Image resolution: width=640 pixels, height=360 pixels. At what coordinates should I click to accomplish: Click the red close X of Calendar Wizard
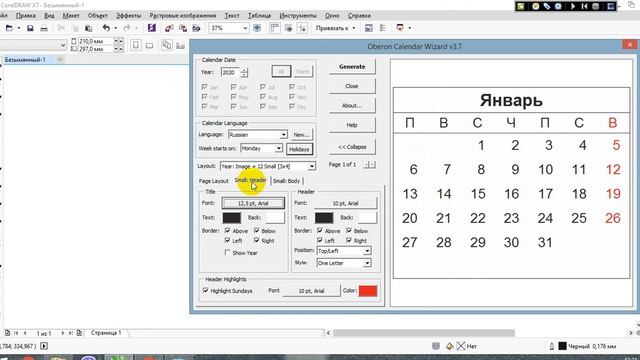(x=630, y=44)
